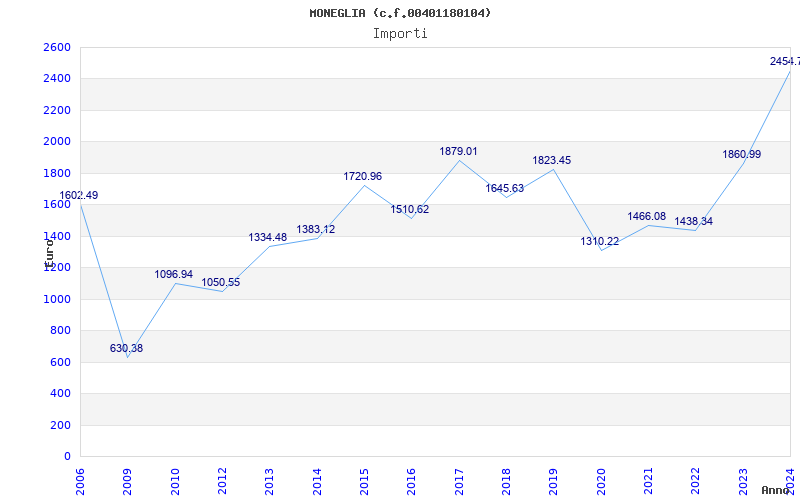
Task: Select the 1860.99 value label
Action: click(x=741, y=155)
